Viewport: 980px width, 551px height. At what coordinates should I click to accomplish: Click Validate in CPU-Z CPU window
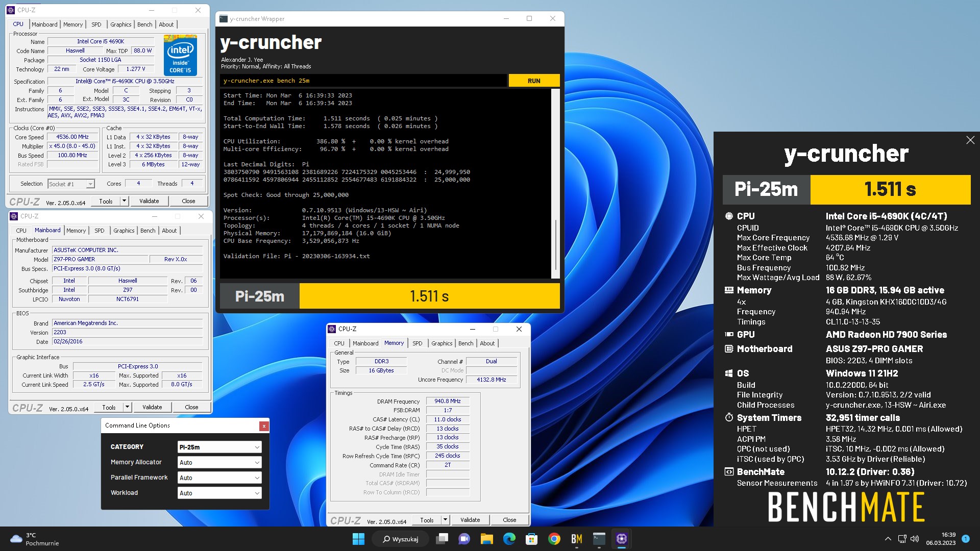click(x=149, y=201)
